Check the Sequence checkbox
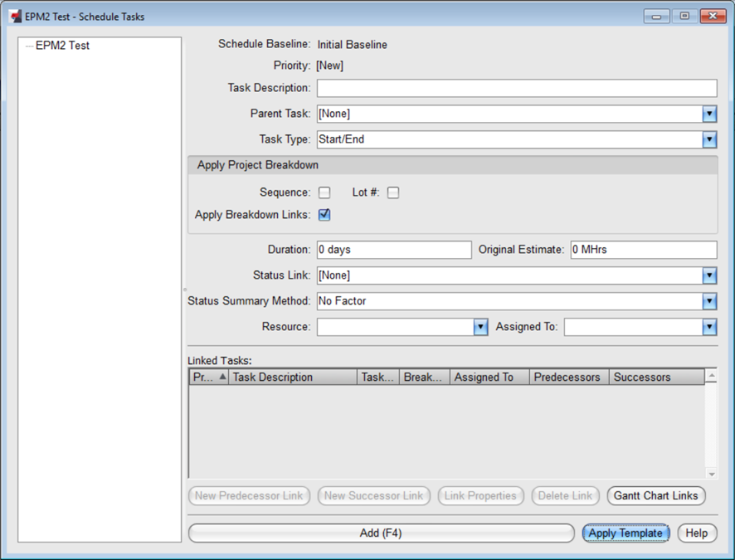Viewport: 735px width, 560px height. [324, 192]
